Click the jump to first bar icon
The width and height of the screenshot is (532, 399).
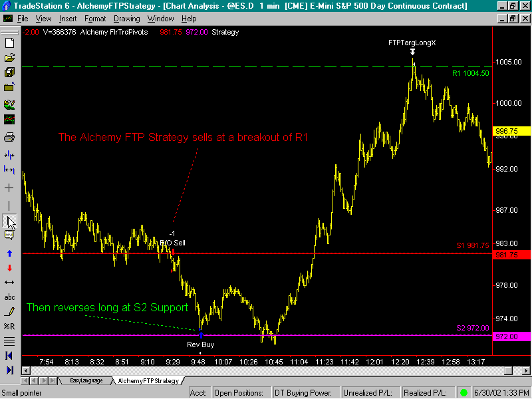9,356
